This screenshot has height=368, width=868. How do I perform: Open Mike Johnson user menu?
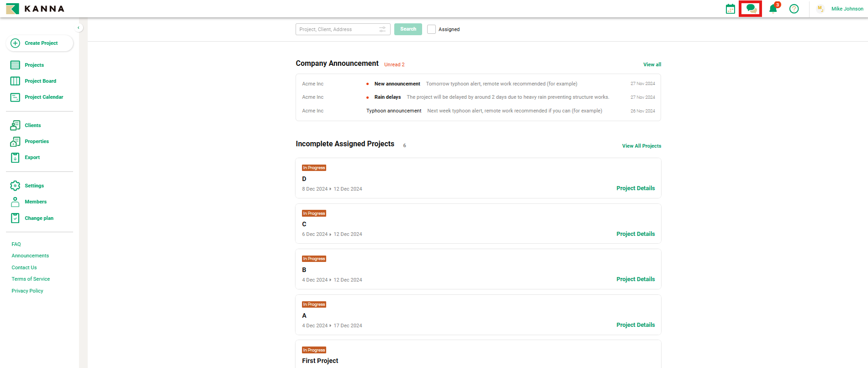click(847, 9)
